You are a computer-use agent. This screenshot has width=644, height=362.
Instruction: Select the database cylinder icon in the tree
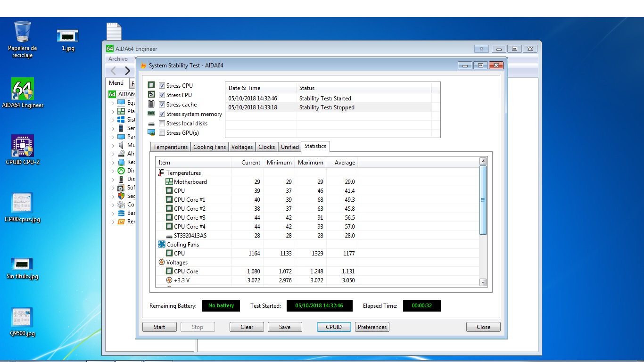[121, 213]
